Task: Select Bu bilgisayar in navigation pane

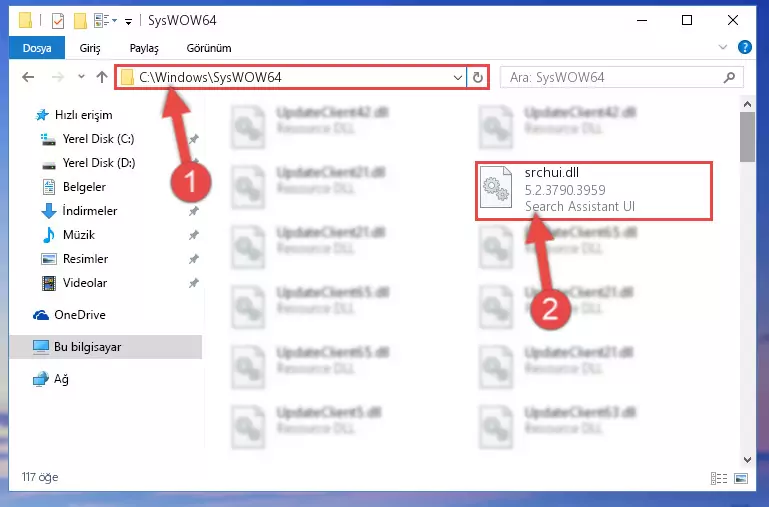Action: point(105,347)
